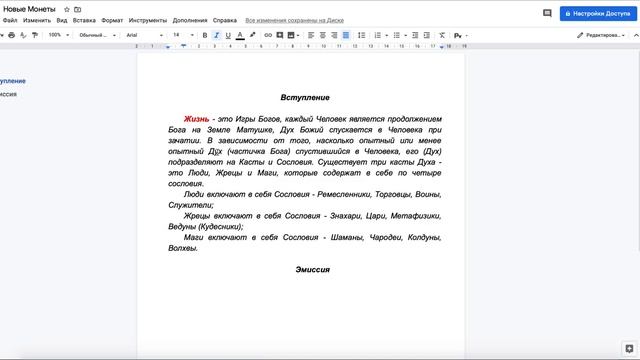Open the comment history icon
640x360 pixels.
coord(547,13)
